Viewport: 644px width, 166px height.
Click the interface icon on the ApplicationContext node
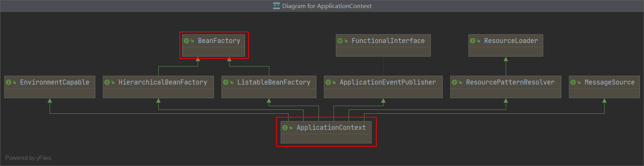(x=285, y=128)
